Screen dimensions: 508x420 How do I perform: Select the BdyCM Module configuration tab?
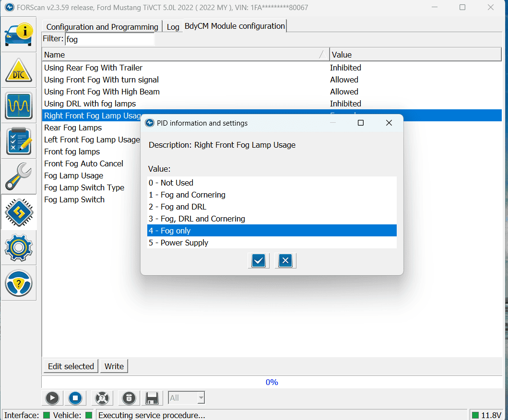235,26
